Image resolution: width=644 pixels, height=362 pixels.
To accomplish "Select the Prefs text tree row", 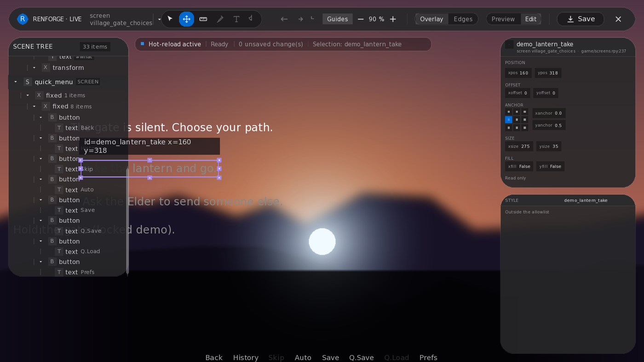I will coord(68,272).
